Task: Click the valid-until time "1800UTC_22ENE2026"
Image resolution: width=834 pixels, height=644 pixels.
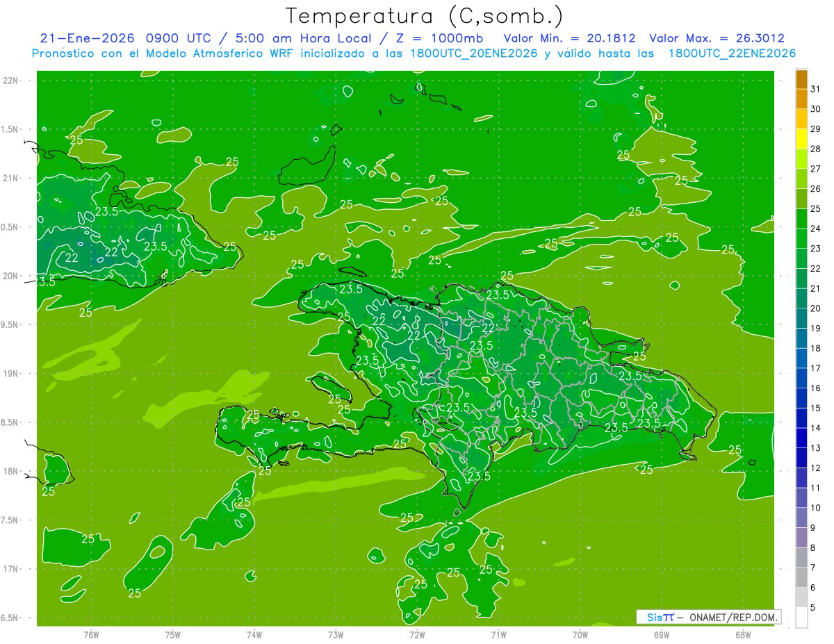Action: (x=732, y=53)
